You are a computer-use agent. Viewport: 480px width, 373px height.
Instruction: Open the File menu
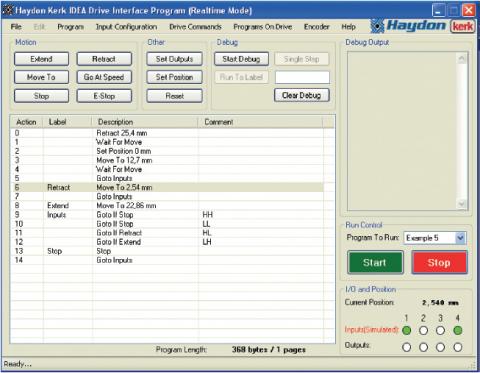(x=16, y=27)
